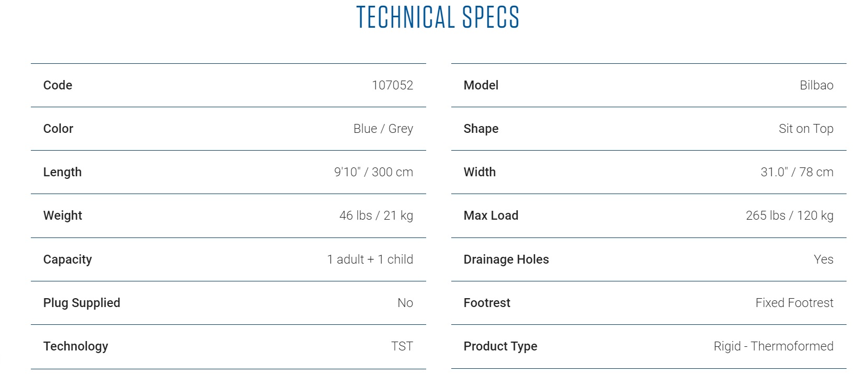Click the Technical Specs heading
Screen dimensions: 868x374
click(438, 17)
